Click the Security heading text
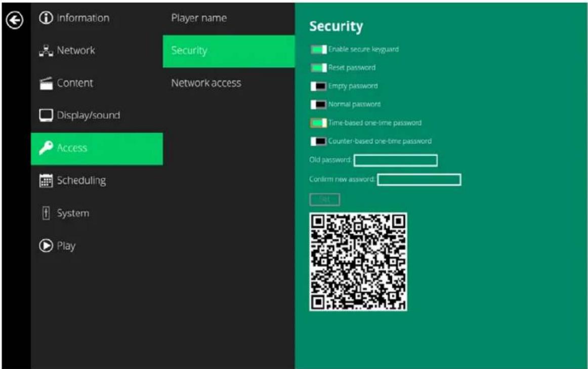The width and height of the screenshot is (588, 369). tap(336, 26)
